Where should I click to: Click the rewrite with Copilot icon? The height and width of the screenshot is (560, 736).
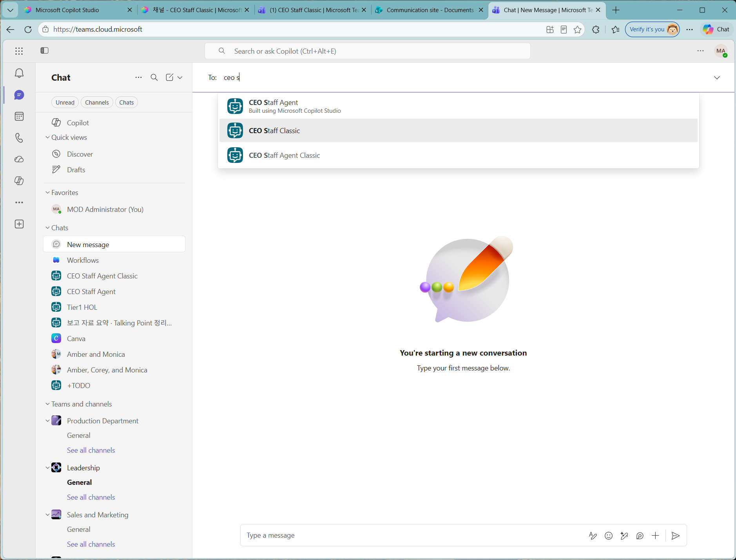[x=624, y=536]
